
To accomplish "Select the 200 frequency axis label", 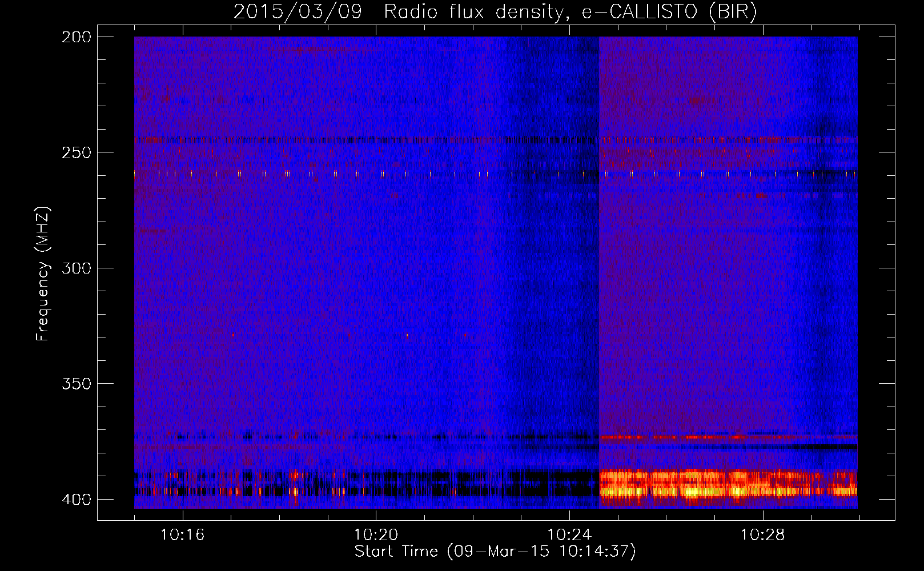I will tap(76, 37).
